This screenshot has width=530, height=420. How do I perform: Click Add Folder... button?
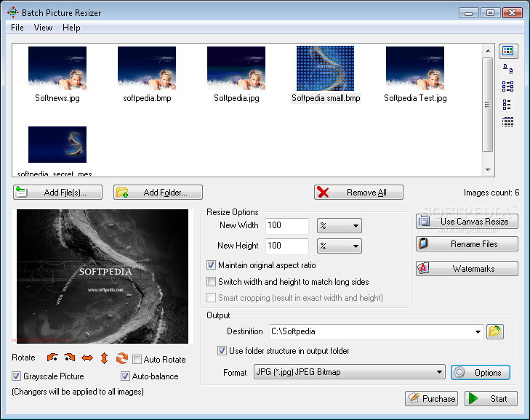point(158,193)
